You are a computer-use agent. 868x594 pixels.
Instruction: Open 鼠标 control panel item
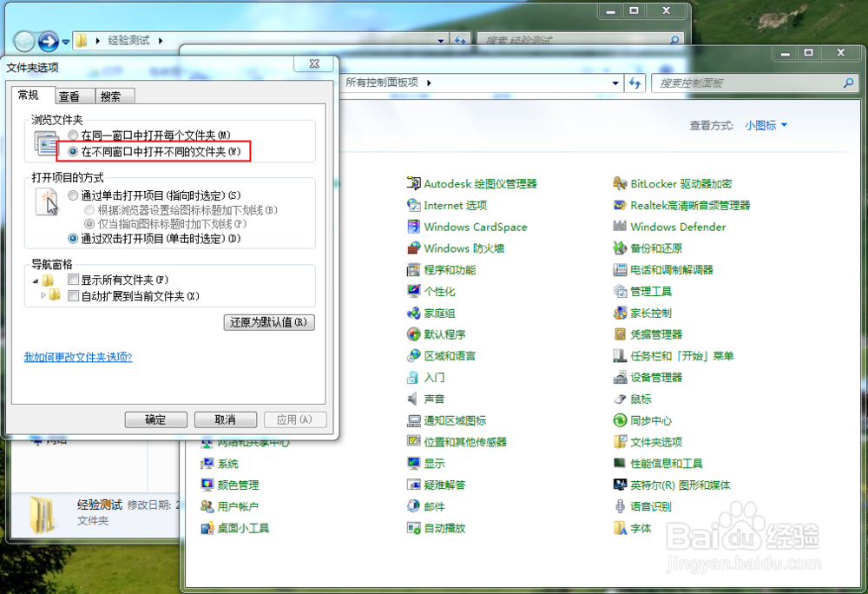[641, 399]
